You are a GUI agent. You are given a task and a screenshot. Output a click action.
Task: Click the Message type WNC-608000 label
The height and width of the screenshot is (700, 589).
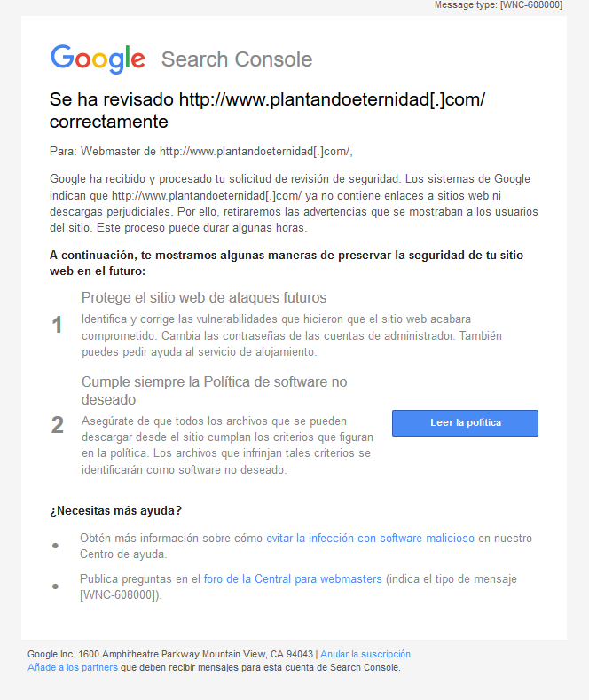coord(499,5)
